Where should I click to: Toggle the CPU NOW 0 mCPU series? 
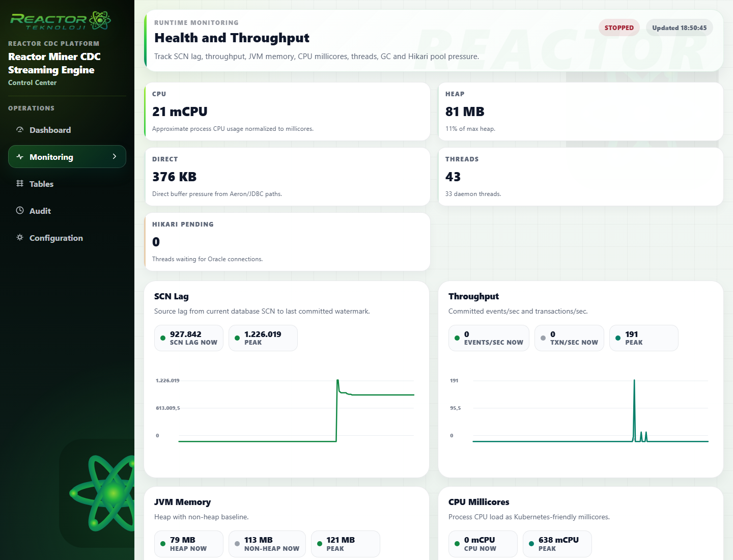pyautogui.click(x=483, y=544)
